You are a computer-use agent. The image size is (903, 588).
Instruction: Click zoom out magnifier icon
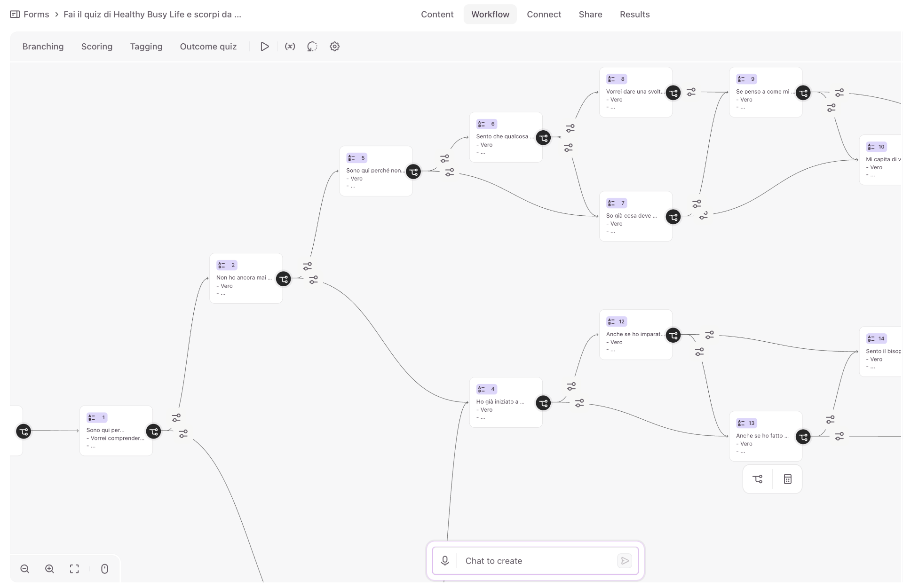pyautogui.click(x=25, y=569)
